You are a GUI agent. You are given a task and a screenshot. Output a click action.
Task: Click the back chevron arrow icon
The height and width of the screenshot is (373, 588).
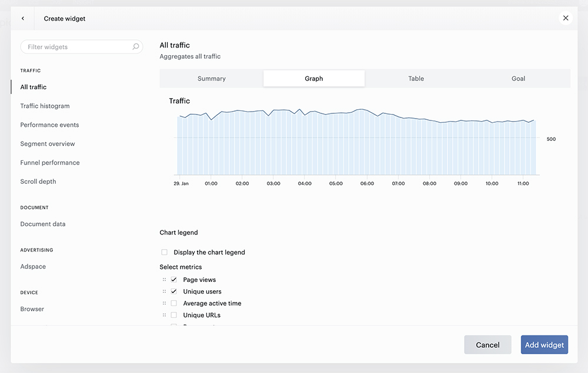[x=23, y=18]
